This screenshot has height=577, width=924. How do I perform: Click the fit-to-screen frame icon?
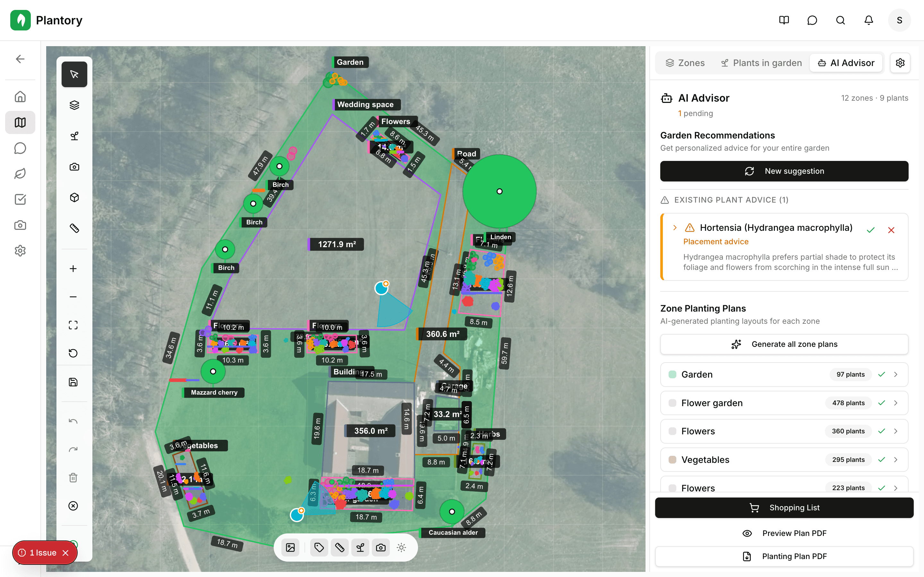[x=73, y=325]
